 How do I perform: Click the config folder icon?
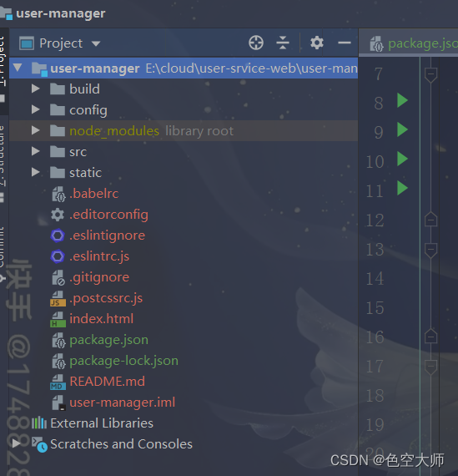point(58,110)
